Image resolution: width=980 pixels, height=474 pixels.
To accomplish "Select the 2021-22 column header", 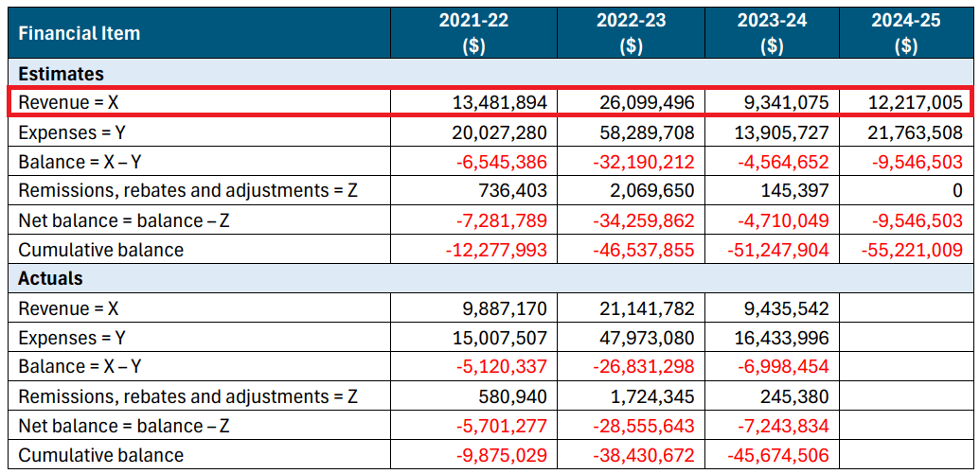I will [x=473, y=33].
